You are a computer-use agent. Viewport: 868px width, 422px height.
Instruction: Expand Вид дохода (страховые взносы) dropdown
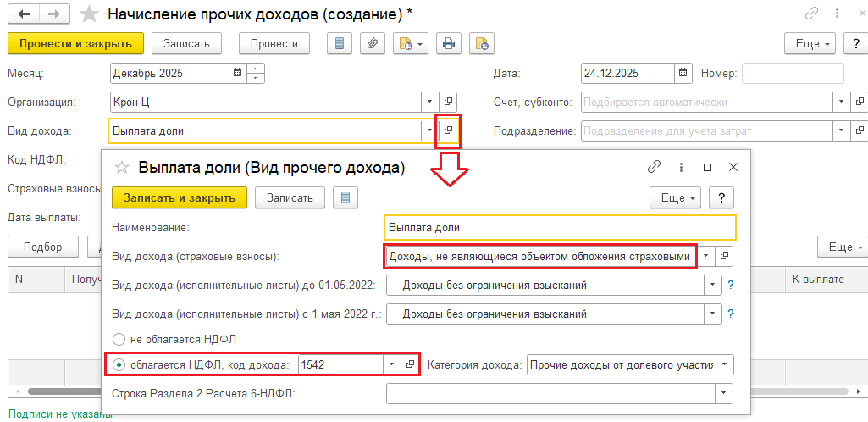706,257
